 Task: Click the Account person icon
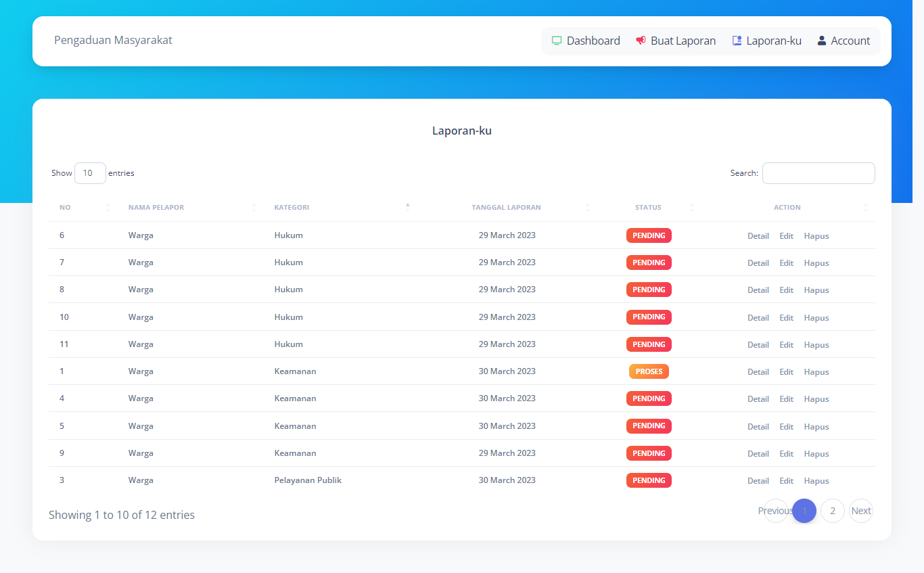(822, 41)
